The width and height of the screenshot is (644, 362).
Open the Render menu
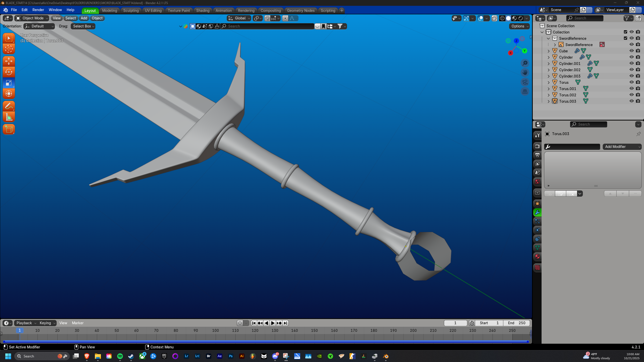click(x=38, y=10)
